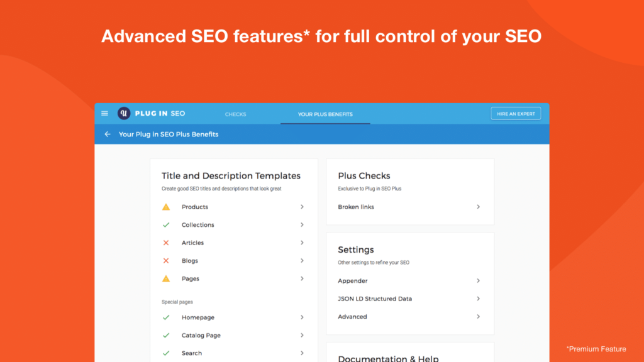Click the red X icon beside Blogs

click(166, 261)
